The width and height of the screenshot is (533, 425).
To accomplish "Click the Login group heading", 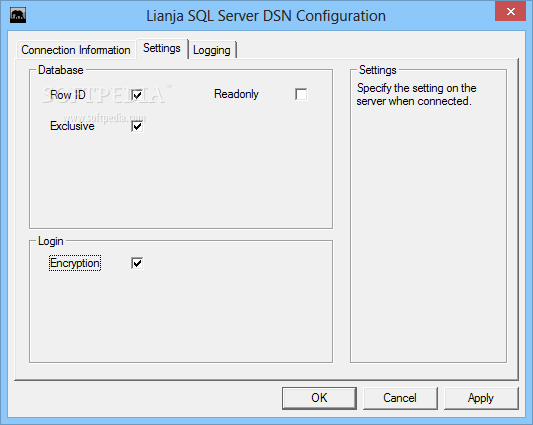I will pyautogui.click(x=51, y=241).
